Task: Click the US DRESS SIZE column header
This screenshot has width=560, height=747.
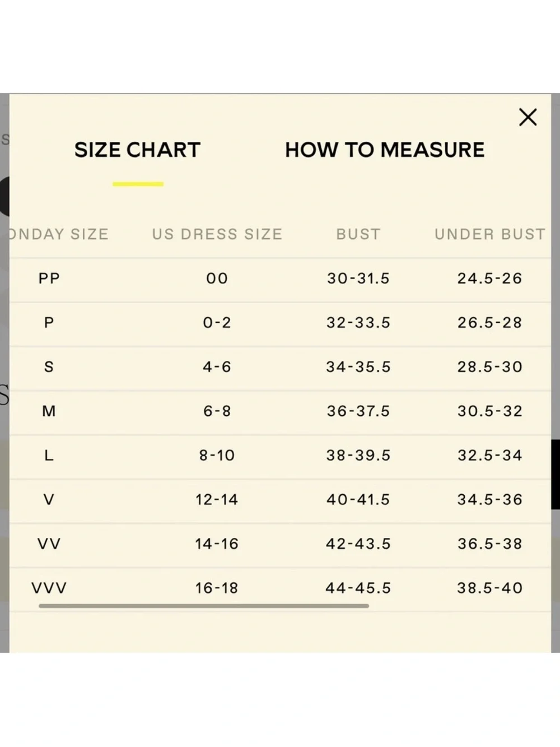Action: (x=217, y=234)
